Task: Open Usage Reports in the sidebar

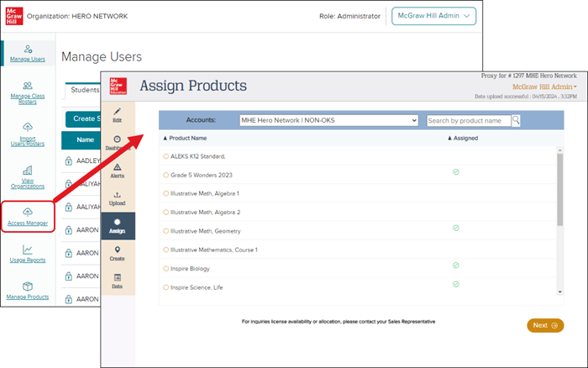Action: tap(28, 254)
